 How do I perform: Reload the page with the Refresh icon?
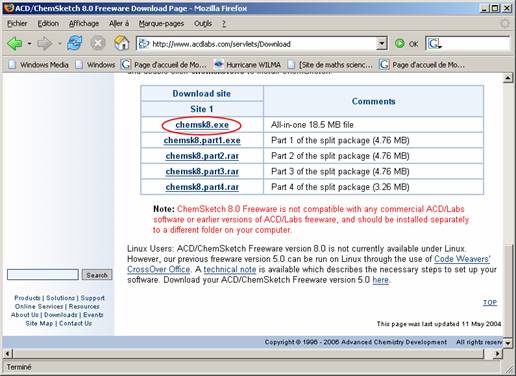pos(75,43)
